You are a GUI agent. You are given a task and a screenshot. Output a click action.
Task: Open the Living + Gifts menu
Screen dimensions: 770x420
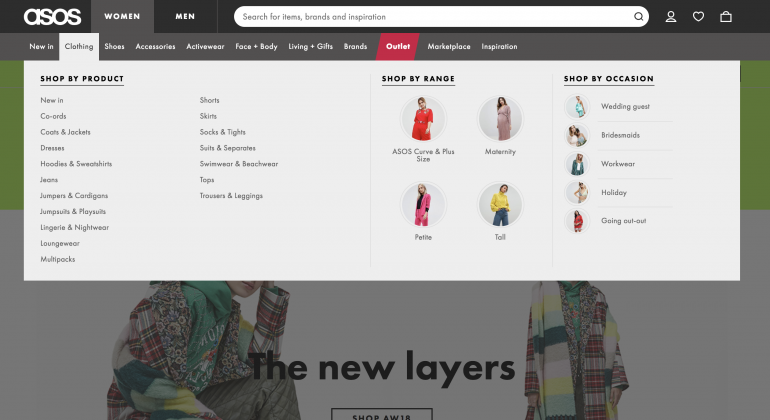310,47
